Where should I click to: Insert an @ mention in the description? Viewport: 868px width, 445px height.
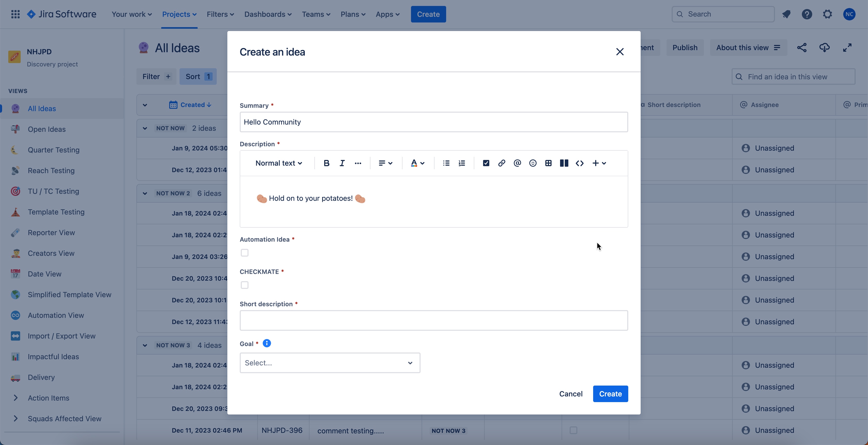coord(517,163)
